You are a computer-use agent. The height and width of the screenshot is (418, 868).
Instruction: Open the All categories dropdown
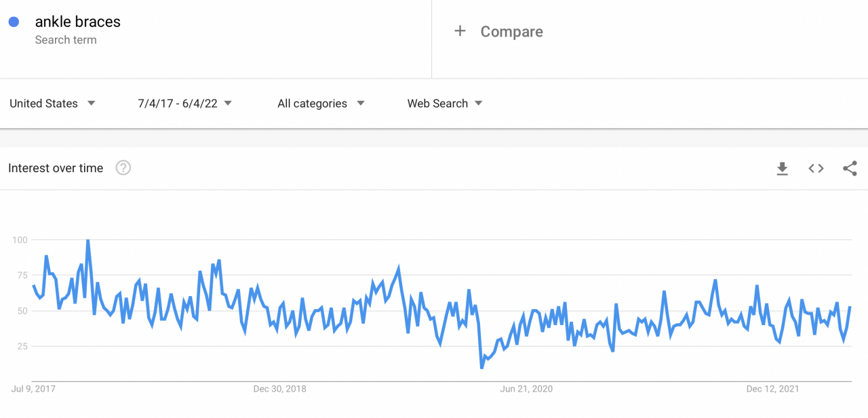pos(319,103)
